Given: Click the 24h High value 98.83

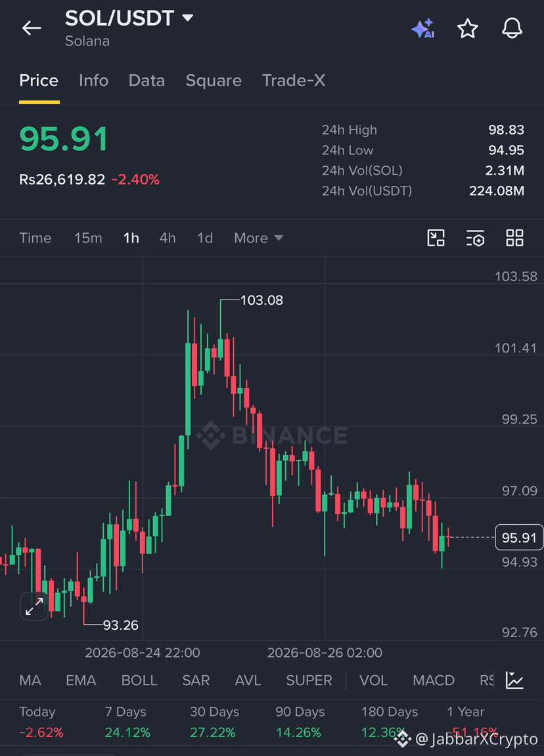Looking at the screenshot, I should pos(506,129).
